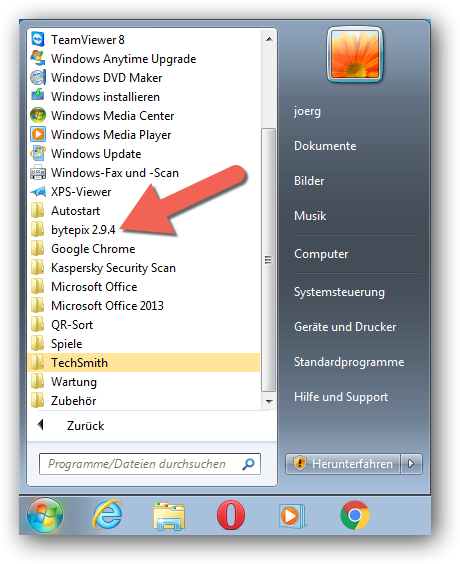Image resolution: width=460 pixels, height=564 pixels.
Task: Start Windows Media Center
Action: pos(144,115)
